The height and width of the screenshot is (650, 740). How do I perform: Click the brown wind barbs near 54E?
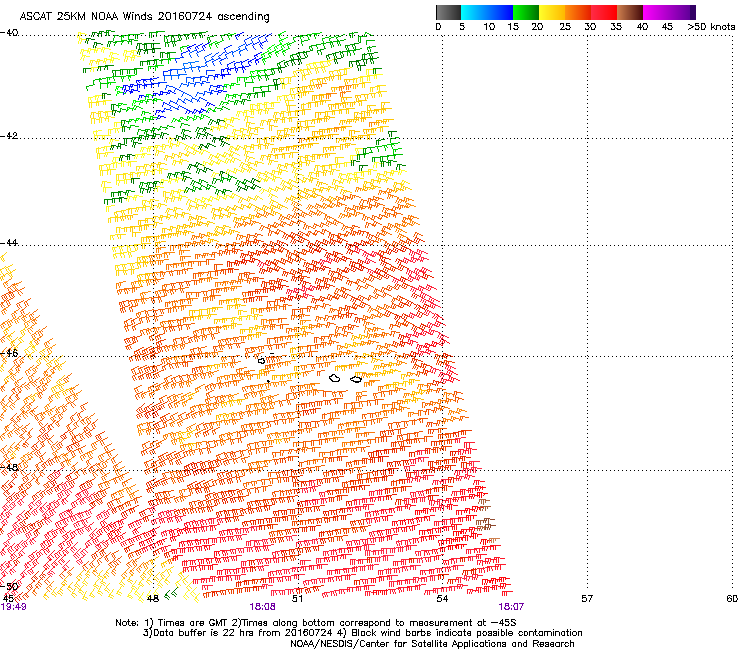485,523
